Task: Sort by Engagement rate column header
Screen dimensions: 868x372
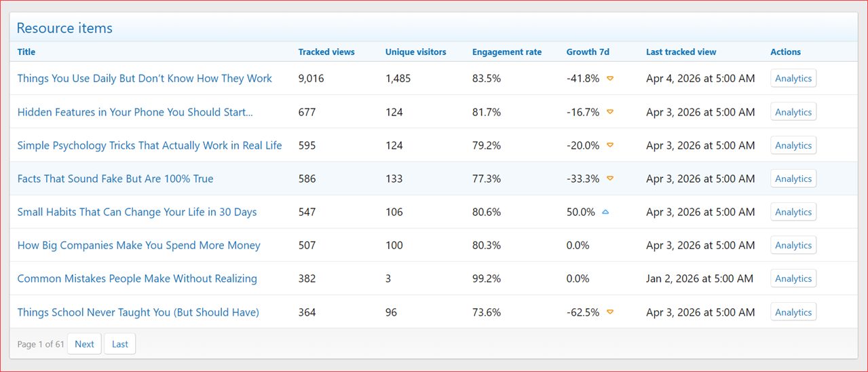Action: (x=507, y=52)
